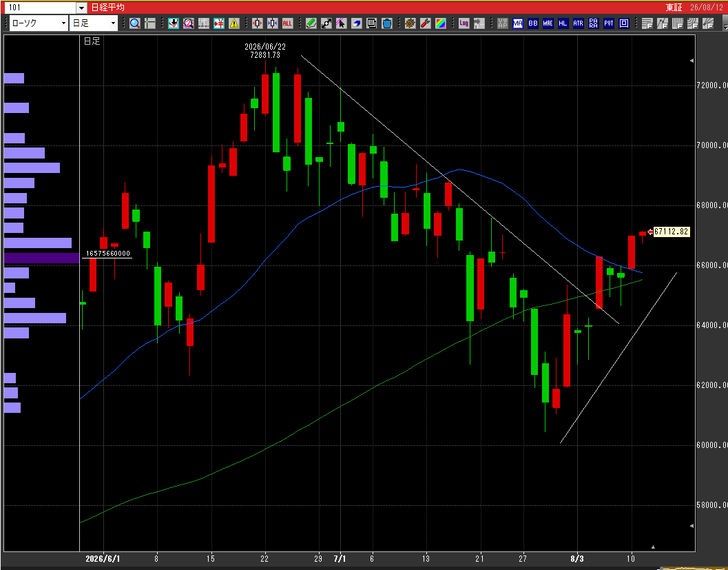Select the pointer selection tool

click(341, 23)
